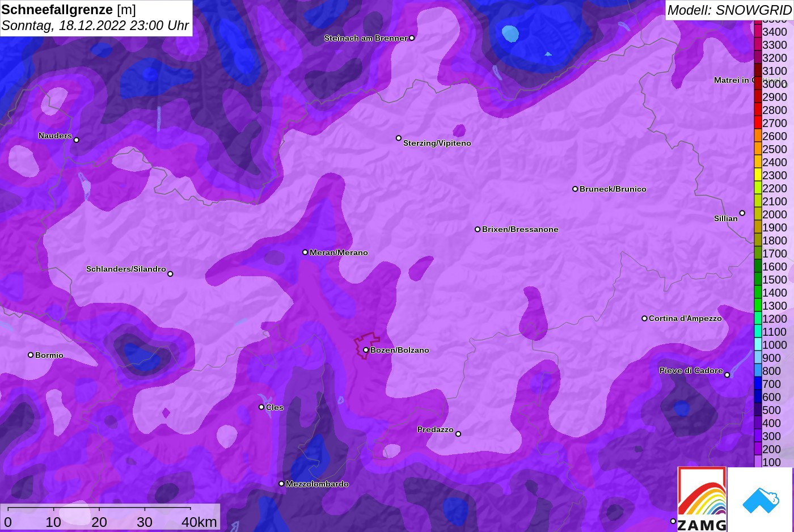The image size is (794, 532).
Task: Click the 800 legend value
Action: 771,371
